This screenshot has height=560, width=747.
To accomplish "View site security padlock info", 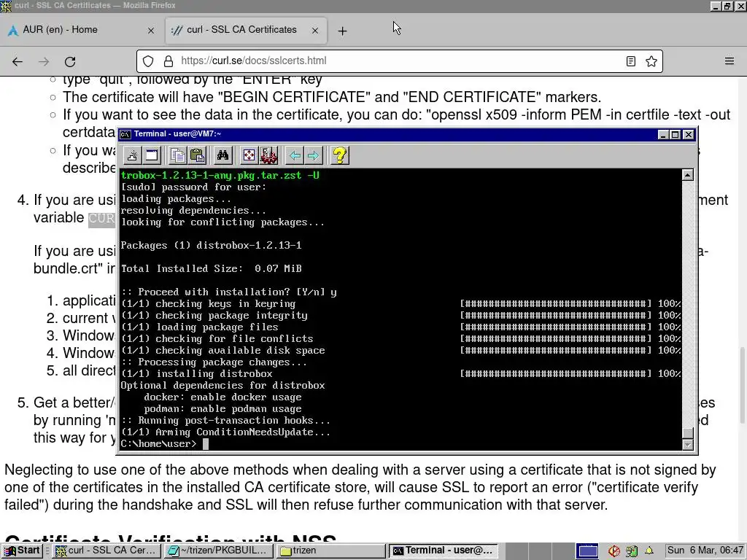I will coord(169,61).
